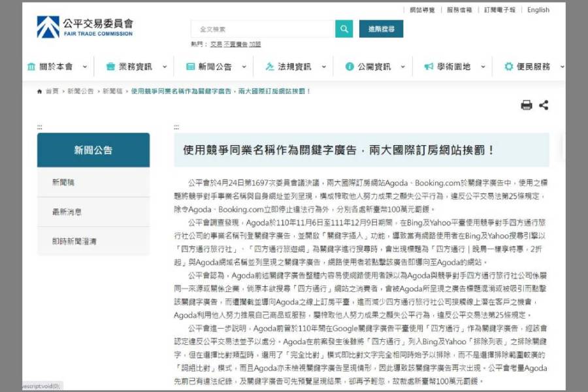Image resolution: width=588 pixels, height=392 pixels.
Task: Click the newspaper icon beside 新聞公告
Action: tap(191, 67)
